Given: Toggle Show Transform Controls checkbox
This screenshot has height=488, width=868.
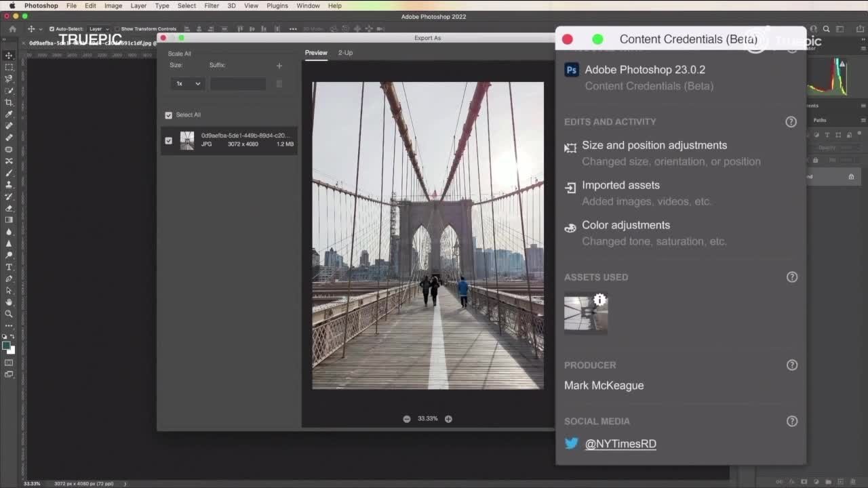Looking at the screenshot, I should (117, 29).
